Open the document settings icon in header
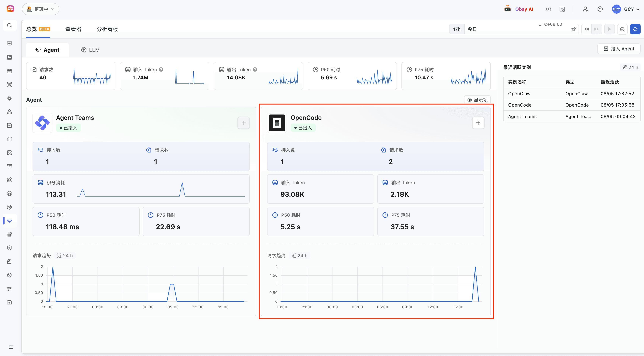The height and width of the screenshot is (356, 644). tap(562, 9)
